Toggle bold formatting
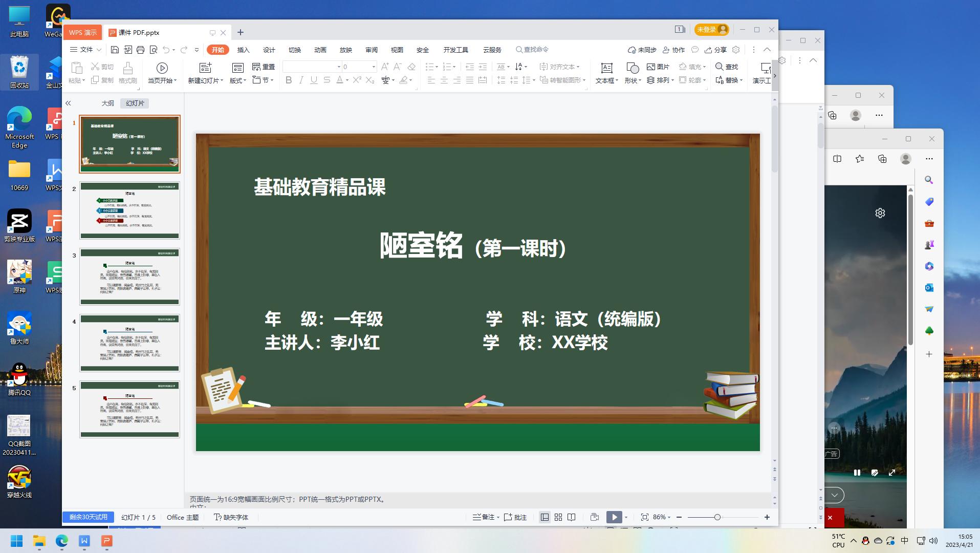 [x=288, y=80]
